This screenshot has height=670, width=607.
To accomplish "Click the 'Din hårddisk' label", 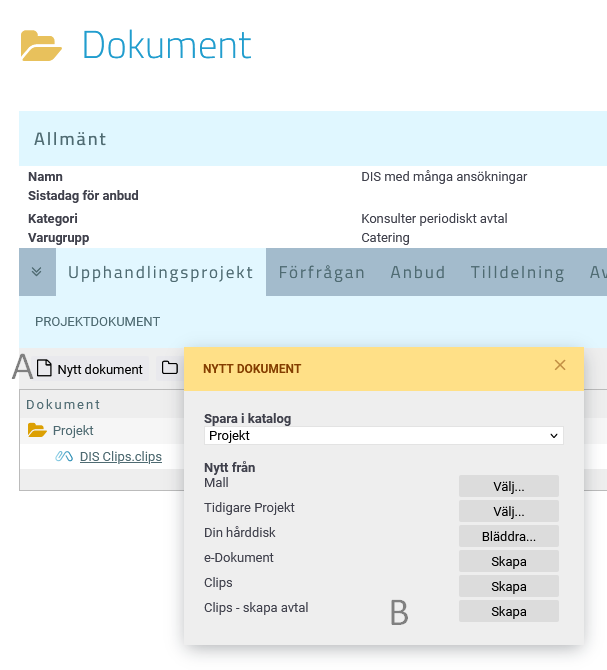I will click(240, 532).
